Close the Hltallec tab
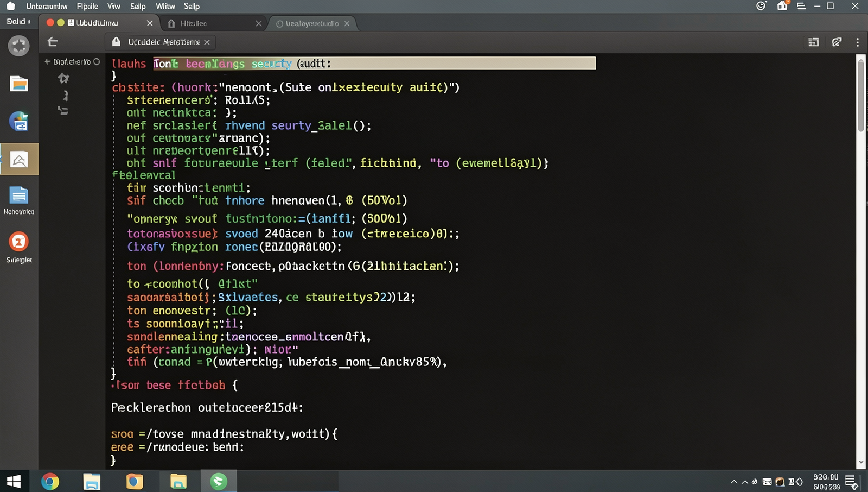The width and height of the screenshot is (868, 492). (x=258, y=23)
